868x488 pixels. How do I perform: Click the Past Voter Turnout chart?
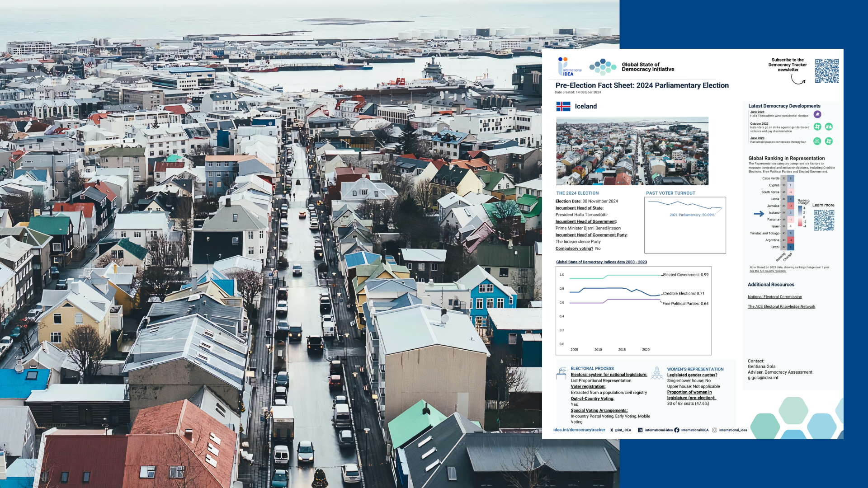685,225
